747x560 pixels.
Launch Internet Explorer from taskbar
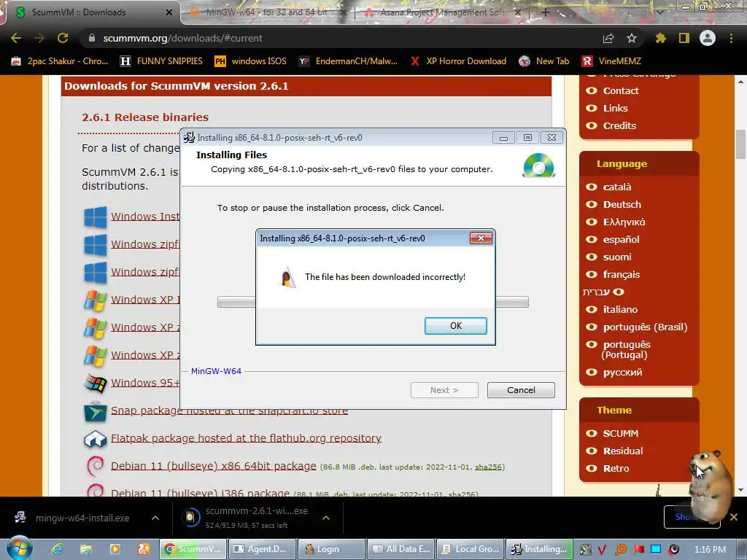[x=57, y=550]
